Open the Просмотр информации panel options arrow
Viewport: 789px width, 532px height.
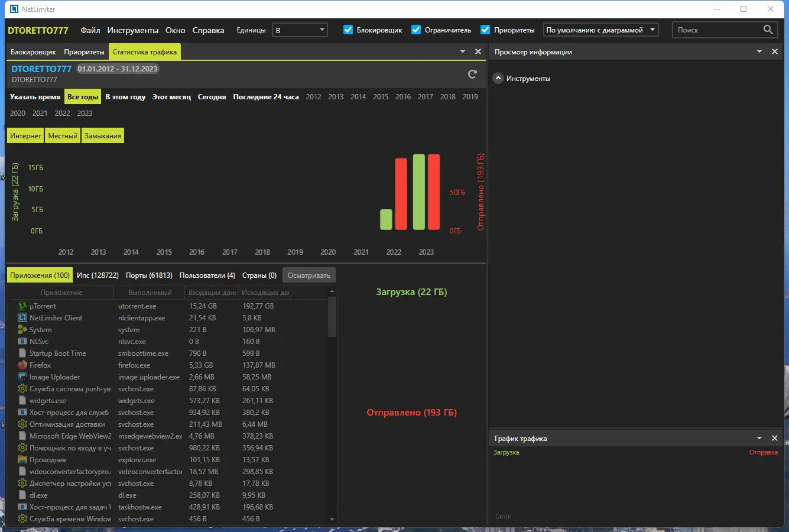click(x=759, y=51)
